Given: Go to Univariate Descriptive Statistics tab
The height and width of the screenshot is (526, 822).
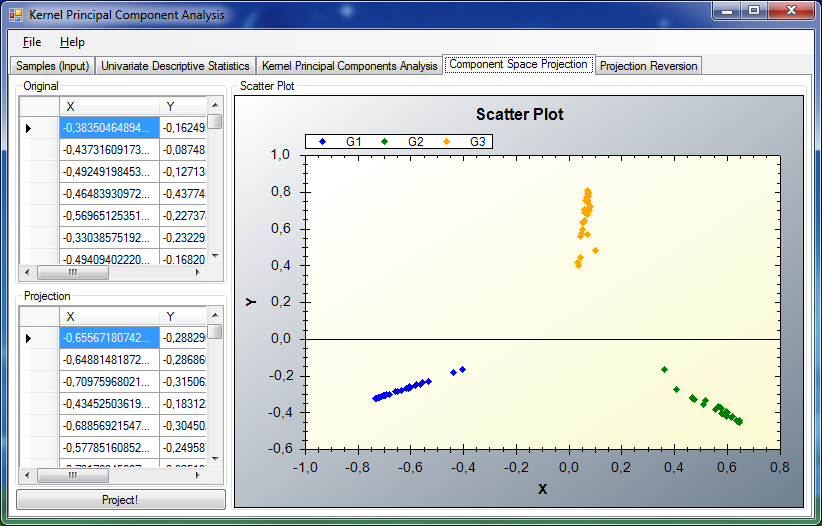Looking at the screenshot, I should [x=175, y=66].
